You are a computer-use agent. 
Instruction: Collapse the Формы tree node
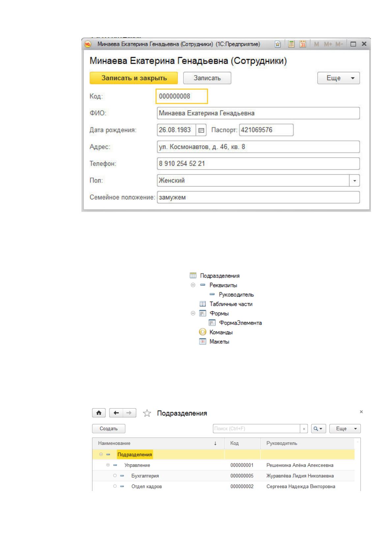coord(193,313)
